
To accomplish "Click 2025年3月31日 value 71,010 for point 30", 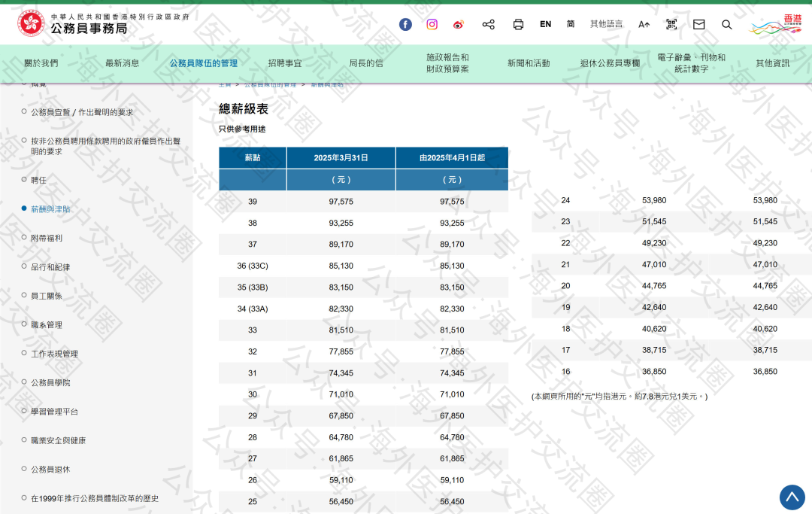I will (341, 394).
